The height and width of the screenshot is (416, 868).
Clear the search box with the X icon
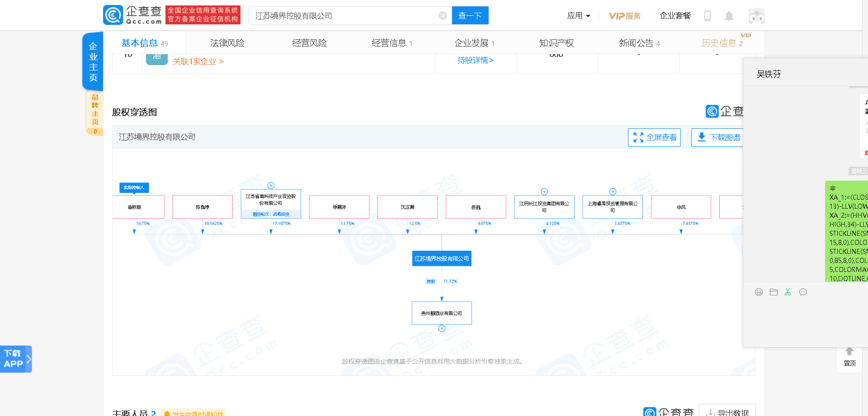[x=443, y=16]
